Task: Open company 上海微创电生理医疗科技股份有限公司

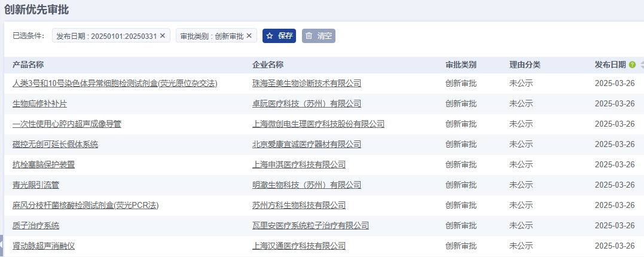Action: pos(318,124)
